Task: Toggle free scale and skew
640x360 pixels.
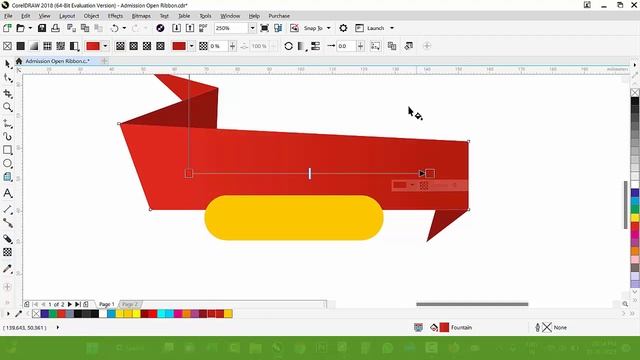Action: [375, 46]
